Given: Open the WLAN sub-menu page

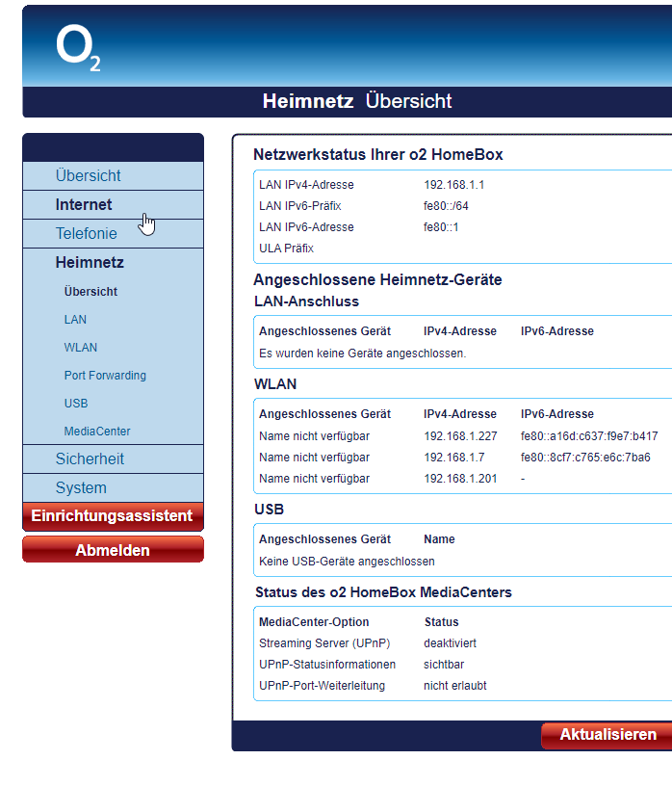Looking at the screenshot, I should coord(80,348).
